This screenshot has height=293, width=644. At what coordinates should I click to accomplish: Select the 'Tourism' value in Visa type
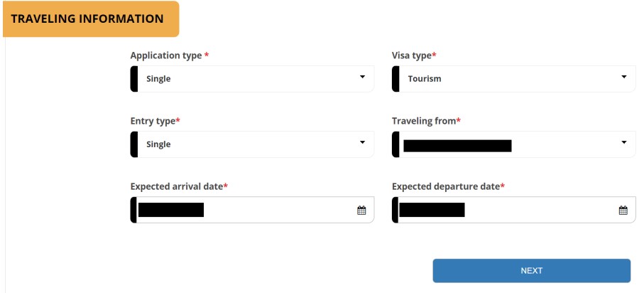point(425,79)
